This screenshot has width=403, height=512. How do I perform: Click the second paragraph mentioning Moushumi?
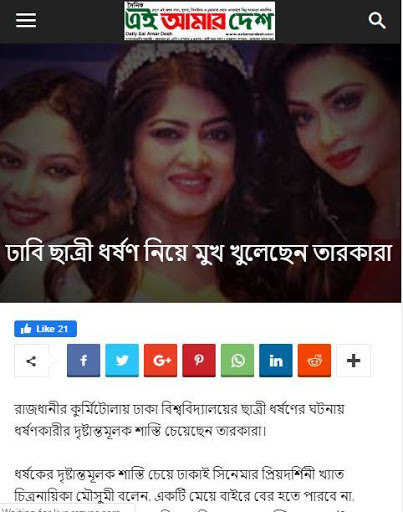point(184,485)
